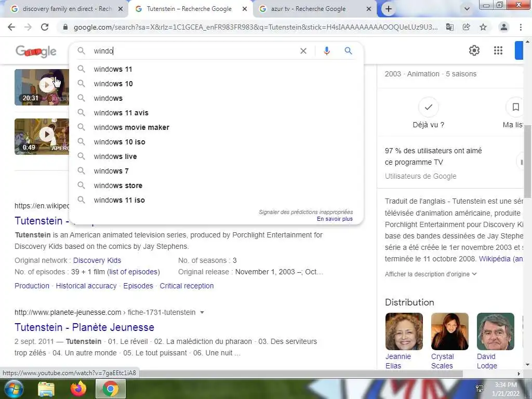Open the translate page icon in address bar
This screenshot has width=532, height=399.
[x=449, y=27]
